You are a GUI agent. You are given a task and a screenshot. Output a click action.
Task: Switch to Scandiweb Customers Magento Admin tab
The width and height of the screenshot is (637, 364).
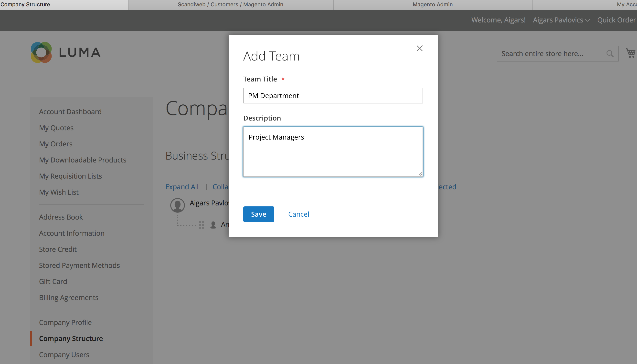[230, 4]
